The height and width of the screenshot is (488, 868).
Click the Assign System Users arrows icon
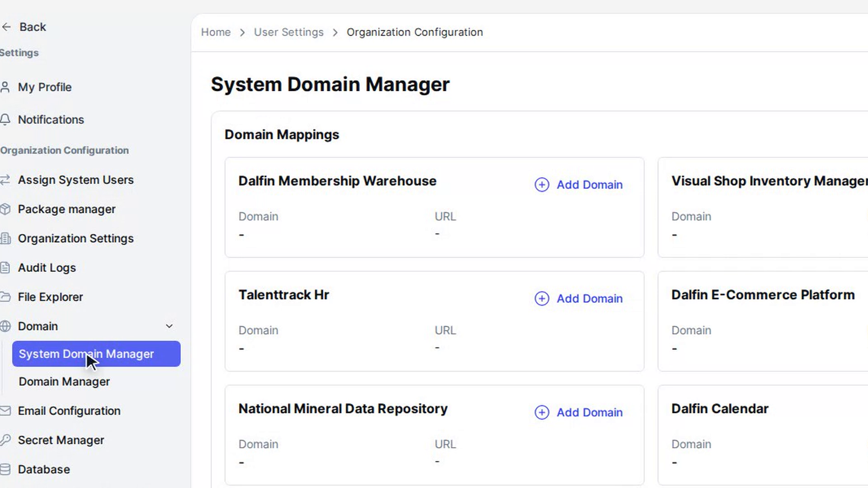coord(5,180)
